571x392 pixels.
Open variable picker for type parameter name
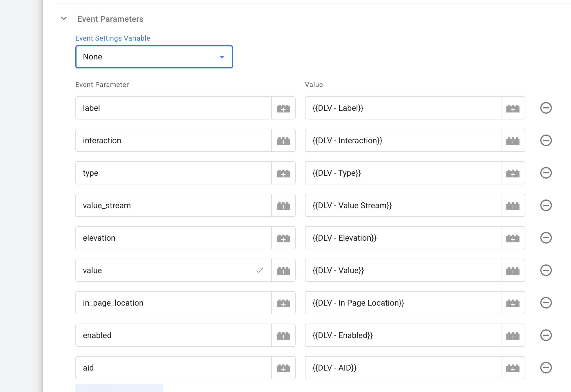point(283,173)
